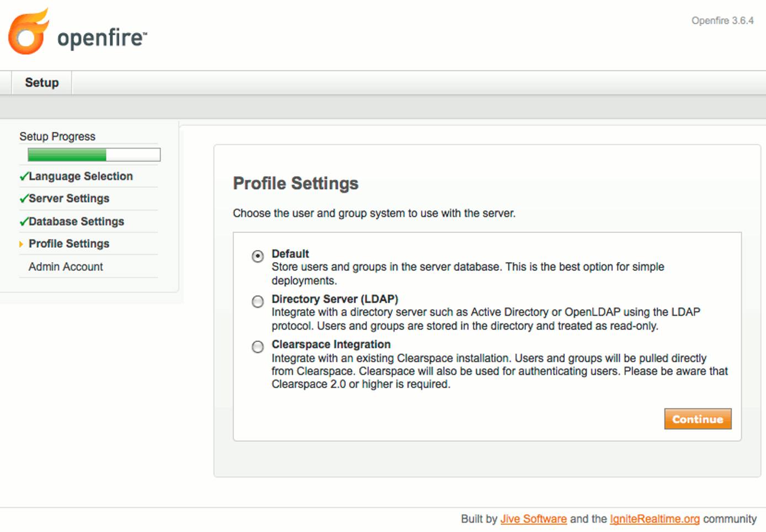766x532 pixels.
Task: Select the Default profile radio button
Action: pyautogui.click(x=257, y=256)
